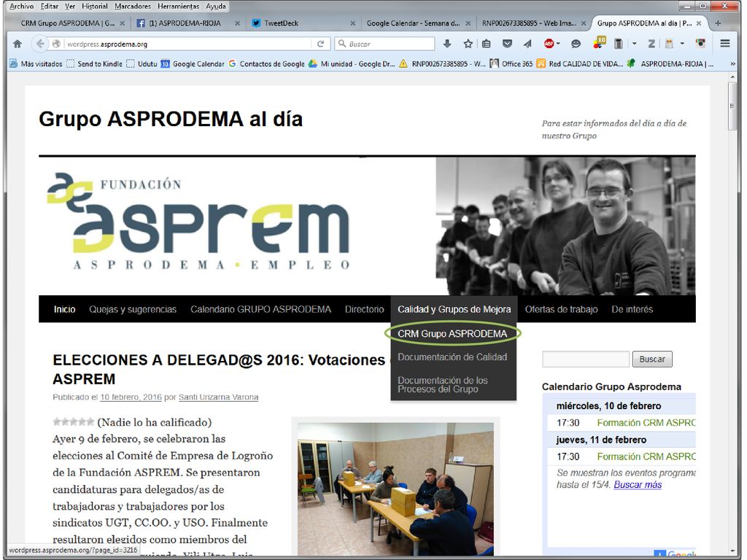Viewport: 747px width, 560px height.
Task: Click the Pocket icon in toolbar
Action: (508, 44)
